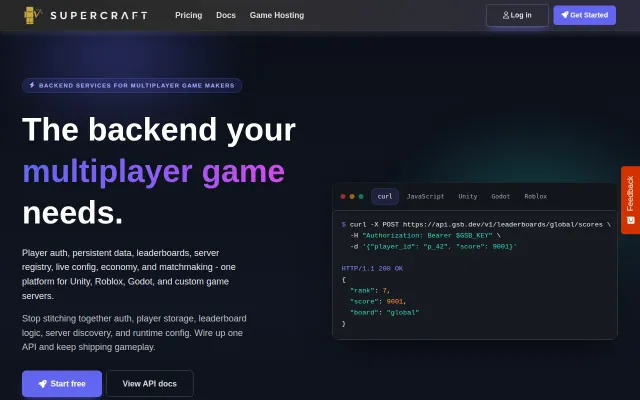Switch to the JavaScript code tab
The width and height of the screenshot is (640, 400).
click(425, 196)
